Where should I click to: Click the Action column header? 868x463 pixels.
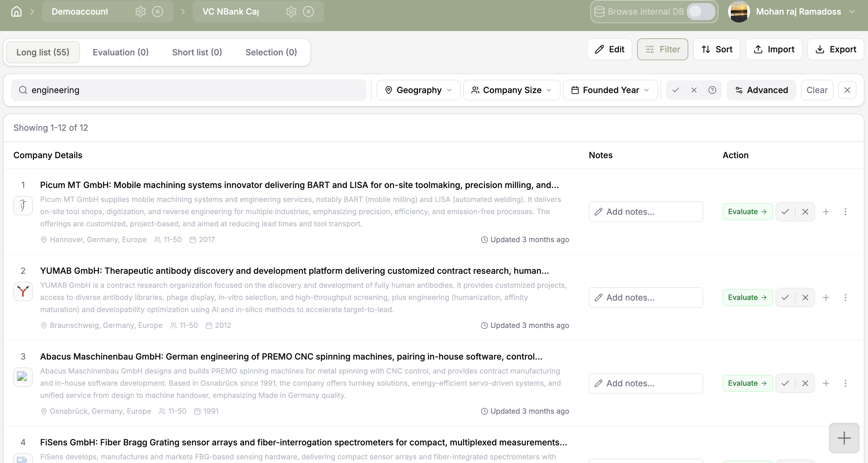click(735, 155)
